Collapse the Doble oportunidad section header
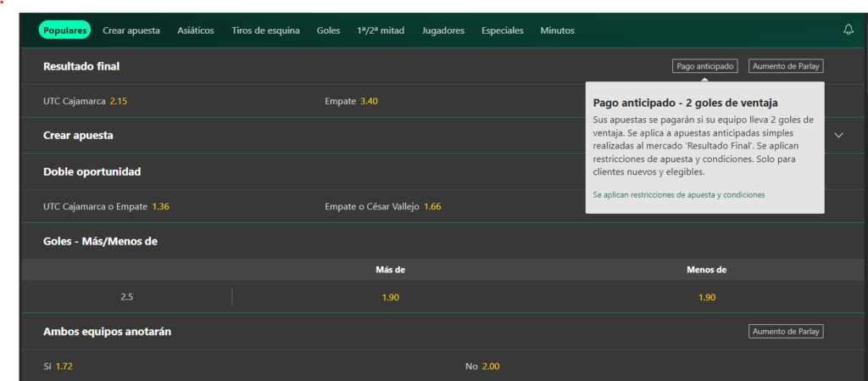Viewport: 868px width, 381px height. click(x=92, y=171)
